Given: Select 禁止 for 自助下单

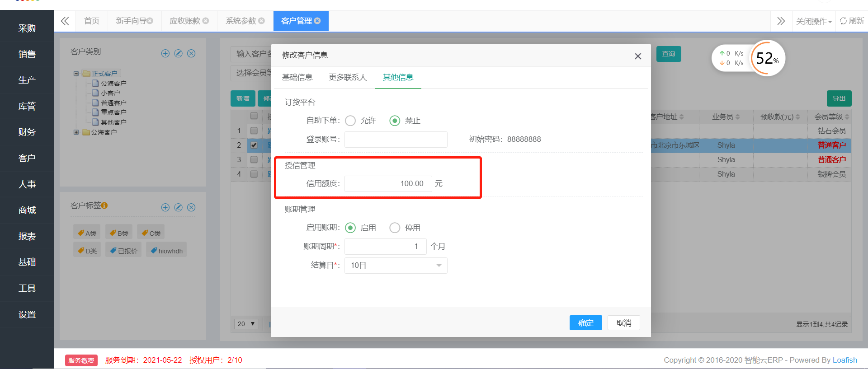Looking at the screenshot, I should tap(395, 121).
